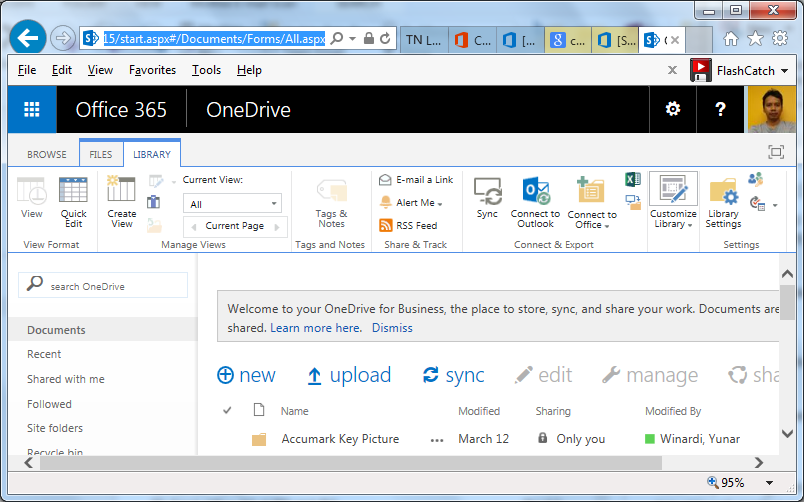Click the sync button above the file list

point(453,375)
